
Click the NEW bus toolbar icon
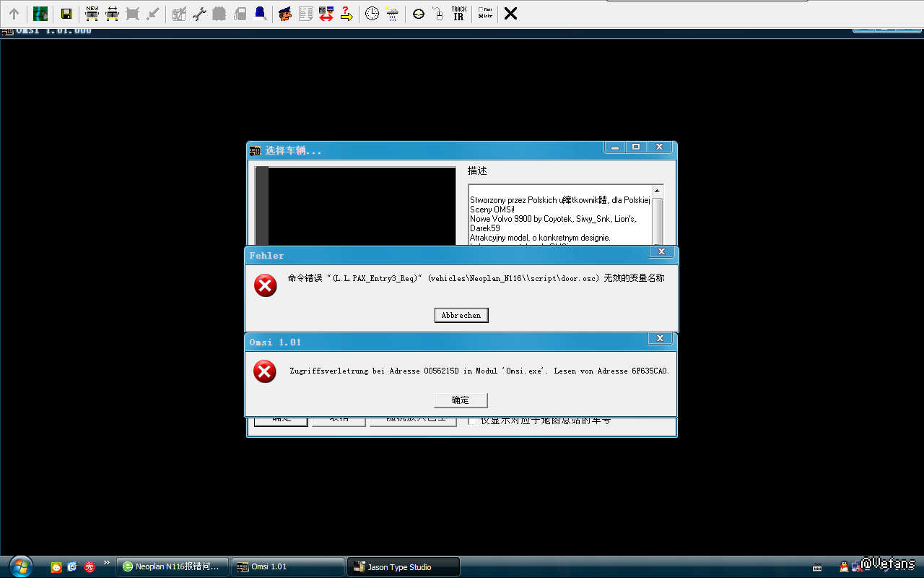(x=92, y=14)
